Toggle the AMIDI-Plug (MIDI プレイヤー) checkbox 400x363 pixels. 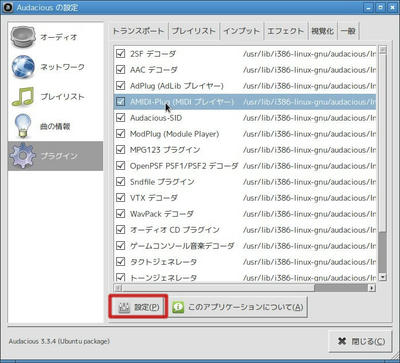120,102
